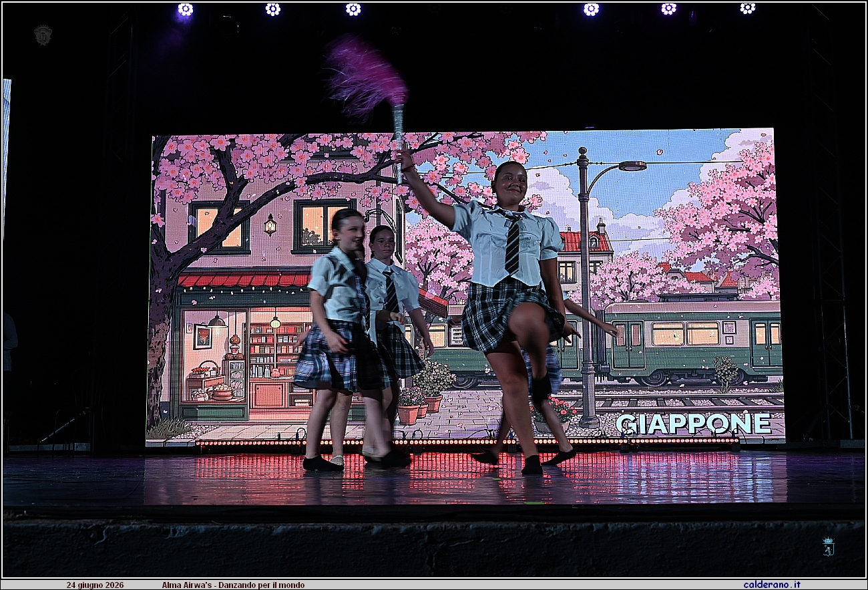Image resolution: width=868 pixels, height=590 pixels.
Task: Click the caption date '24 giugno 2026'
Action: click(95, 585)
